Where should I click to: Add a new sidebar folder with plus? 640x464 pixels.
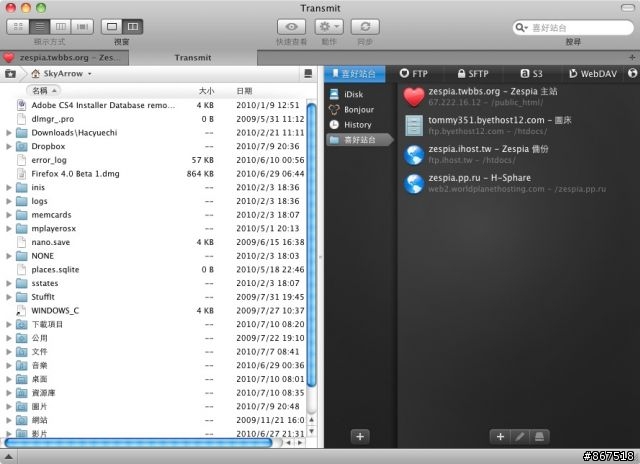click(x=360, y=437)
